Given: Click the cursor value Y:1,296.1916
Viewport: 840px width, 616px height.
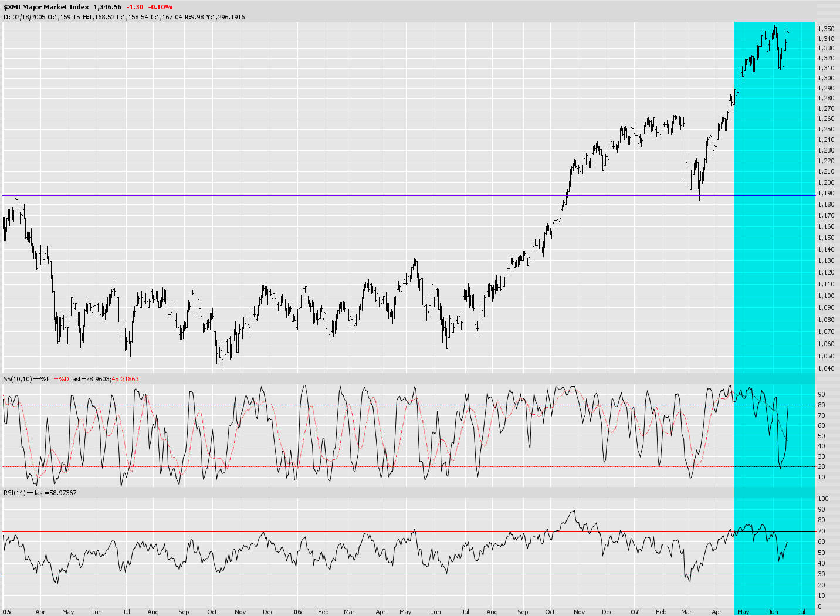Looking at the screenshot, I should click(x=225, y=17).
